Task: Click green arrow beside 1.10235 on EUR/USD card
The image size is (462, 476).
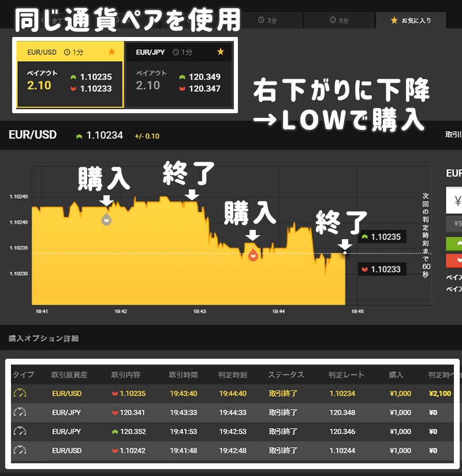Action: [x=73, y=77]
